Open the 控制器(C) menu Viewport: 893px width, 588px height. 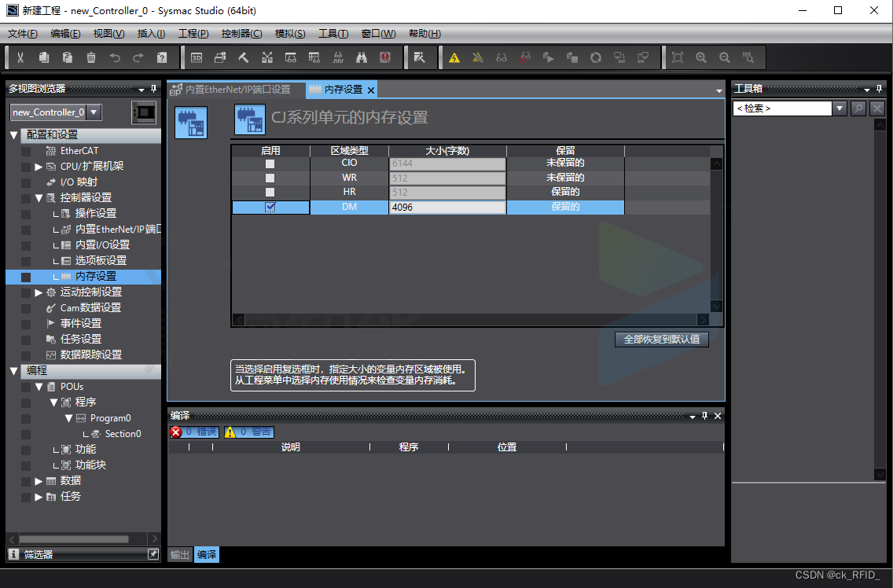click(241, 34)
